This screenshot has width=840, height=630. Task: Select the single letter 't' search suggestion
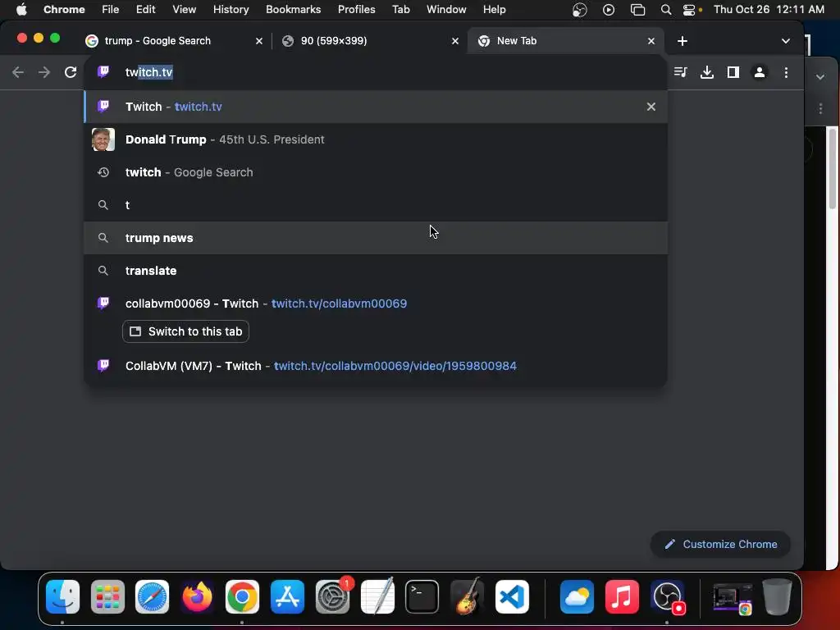tap(376, 205)
